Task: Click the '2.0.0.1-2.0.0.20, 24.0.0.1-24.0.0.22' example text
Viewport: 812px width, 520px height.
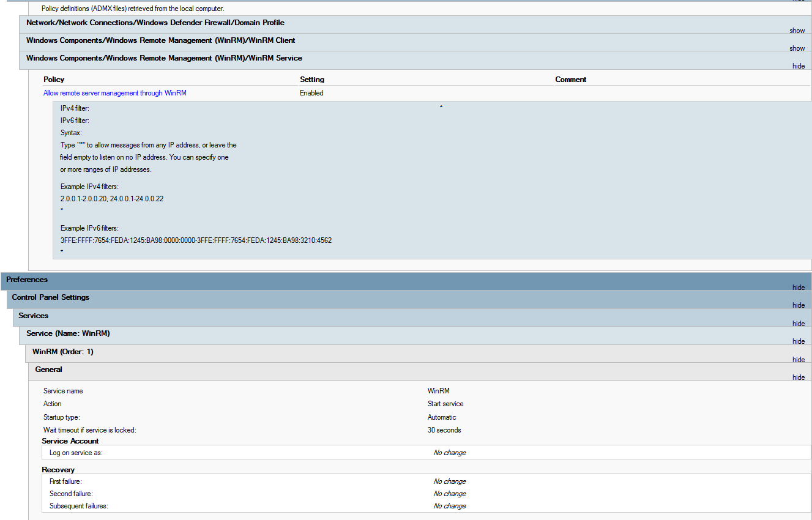Action: tap(112, 199)
